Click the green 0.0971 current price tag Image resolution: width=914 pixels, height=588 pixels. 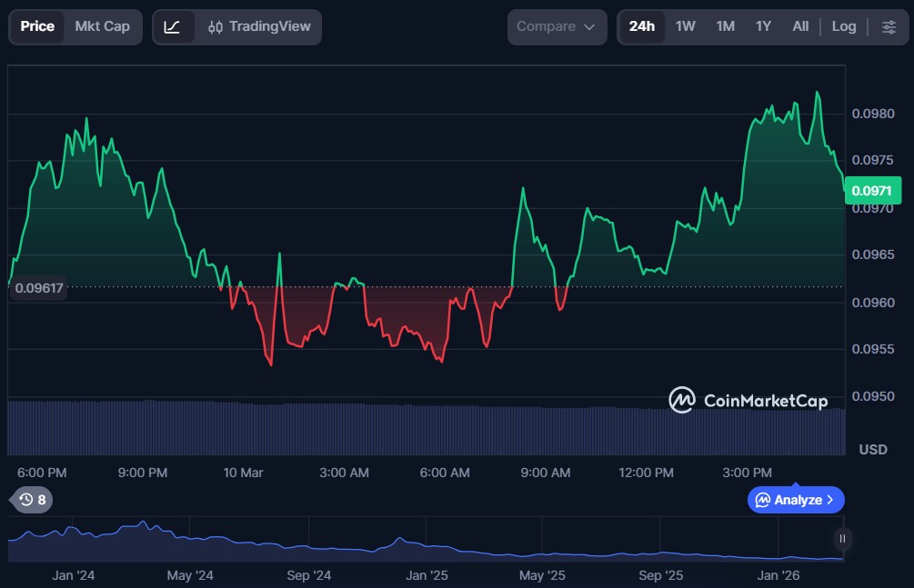[873, 191]
